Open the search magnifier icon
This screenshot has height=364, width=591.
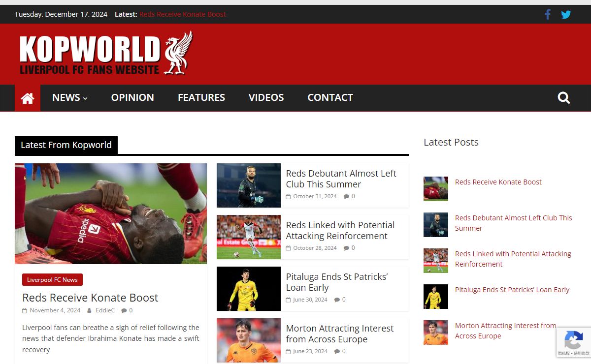point(564,98)
